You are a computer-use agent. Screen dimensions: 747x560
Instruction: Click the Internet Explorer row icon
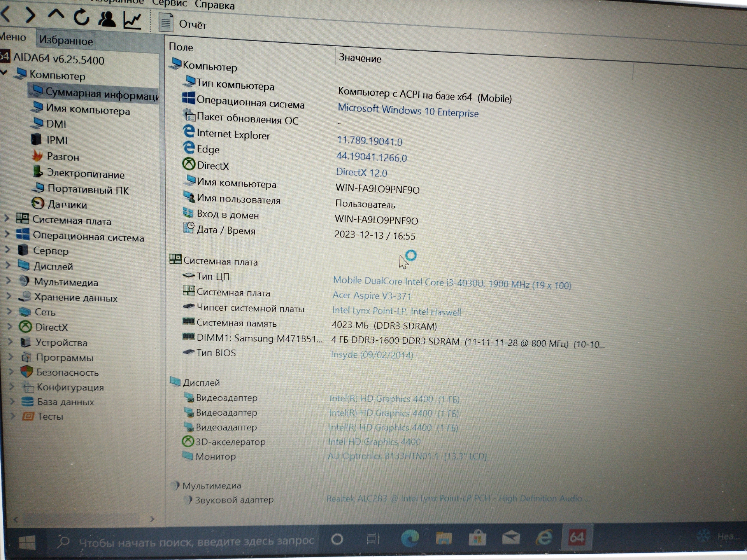(189, 131)
